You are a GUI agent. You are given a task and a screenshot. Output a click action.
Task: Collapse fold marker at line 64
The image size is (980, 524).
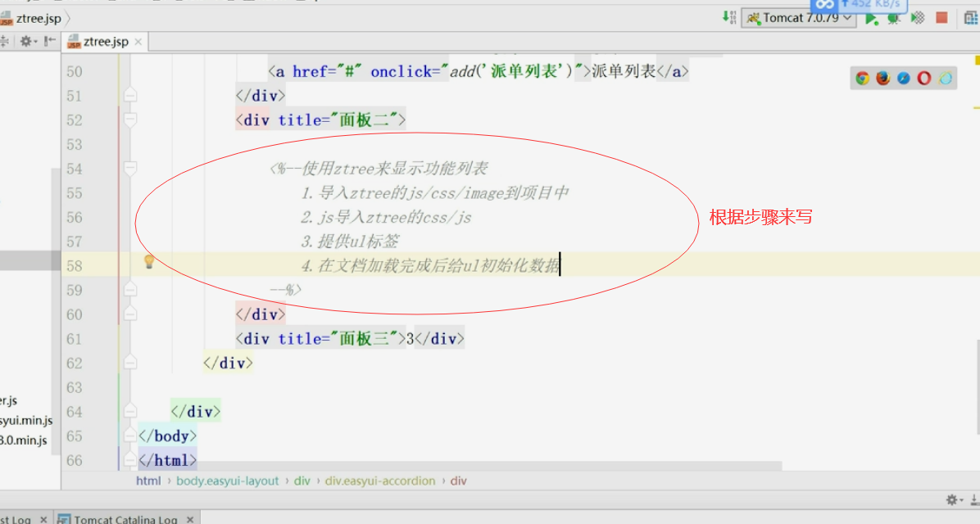(130, 411)
